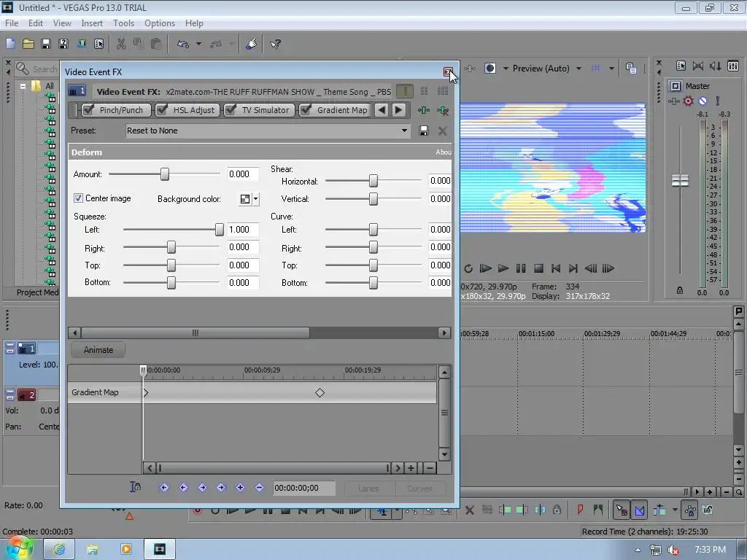Image resolution: width=747 pixels, height=560 pixels.
Task: Go to last keyframe in FX timeline
Action: [221, 487]
